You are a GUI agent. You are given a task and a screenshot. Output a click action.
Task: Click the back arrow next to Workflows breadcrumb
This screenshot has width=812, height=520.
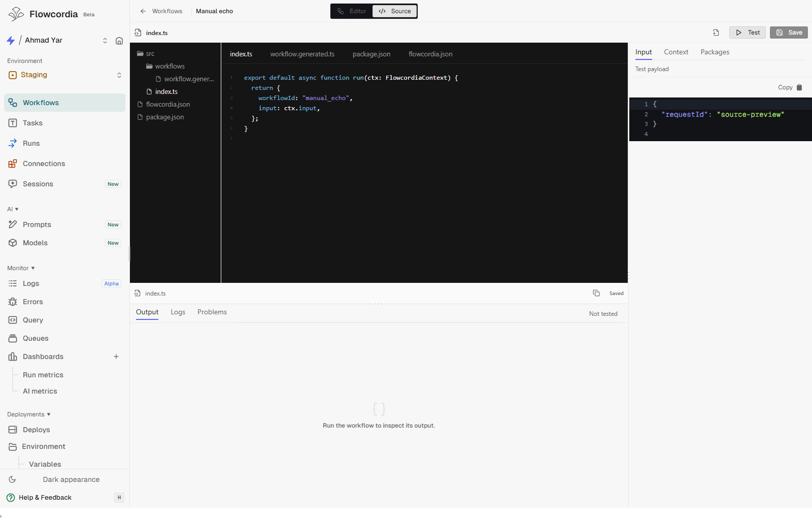tap(143, 11)
